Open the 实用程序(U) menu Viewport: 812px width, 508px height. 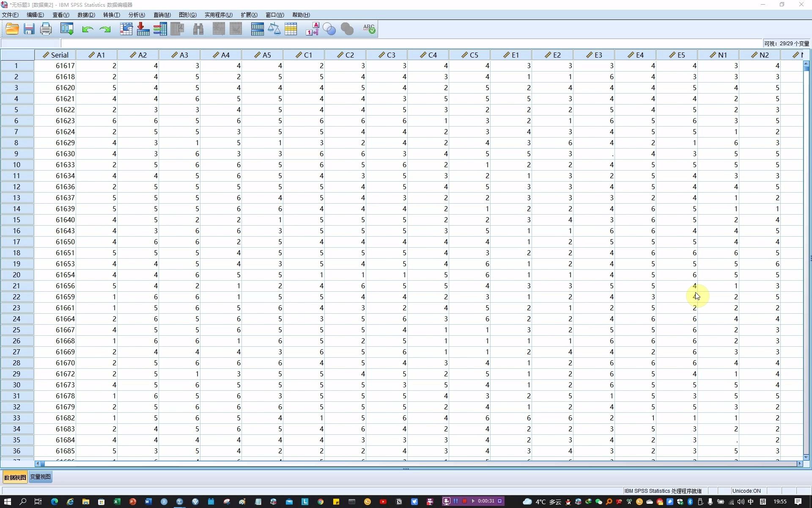[x=219, y=15]
